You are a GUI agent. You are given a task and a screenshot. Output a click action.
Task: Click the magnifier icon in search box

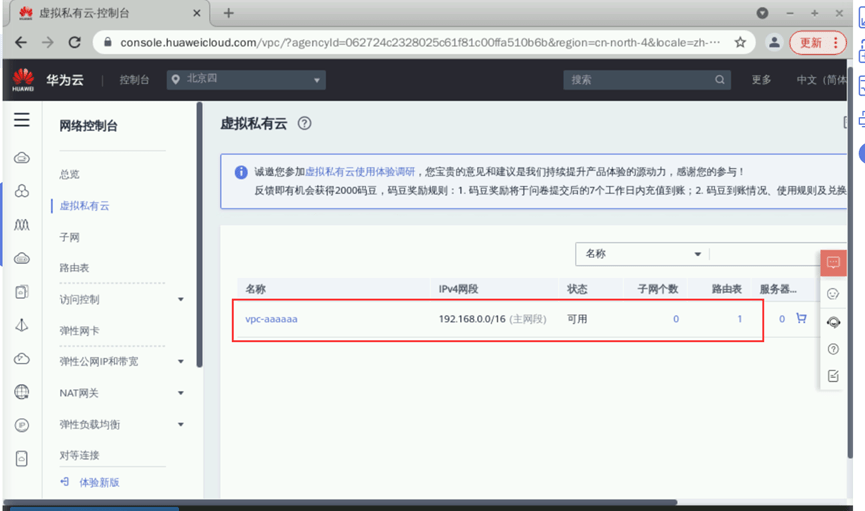719,79
